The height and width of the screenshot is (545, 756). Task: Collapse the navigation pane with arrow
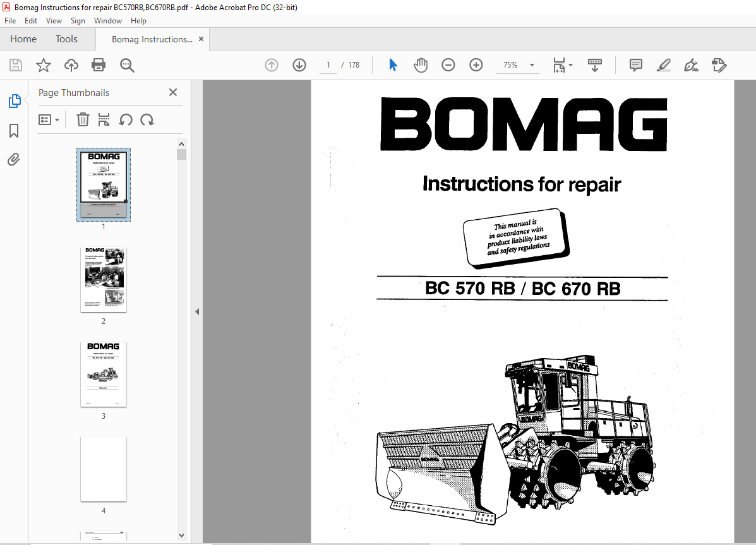[196, 311]
